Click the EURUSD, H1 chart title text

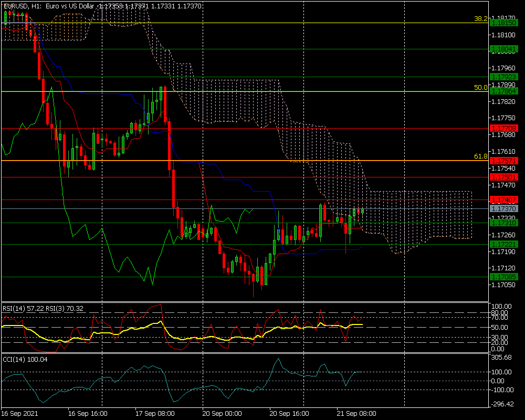pyautogui.click(x=102, y=6)
